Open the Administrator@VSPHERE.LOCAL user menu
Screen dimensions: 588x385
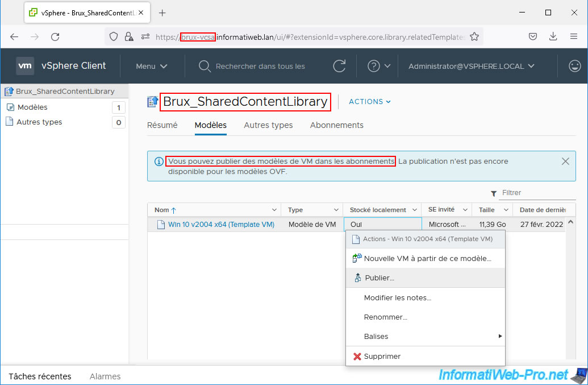click(472, 66)
